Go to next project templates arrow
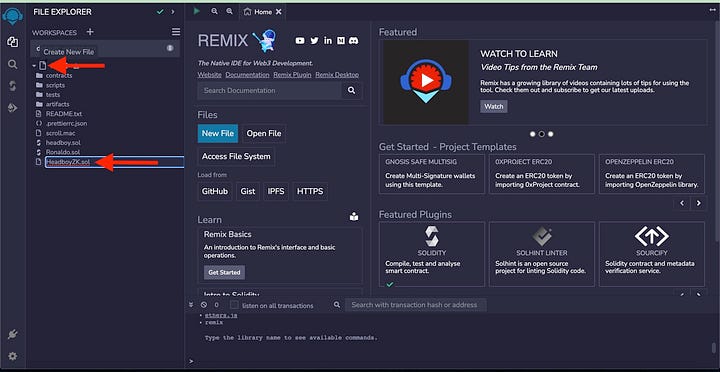Screen dimensions: 720x372 [699, 203]
